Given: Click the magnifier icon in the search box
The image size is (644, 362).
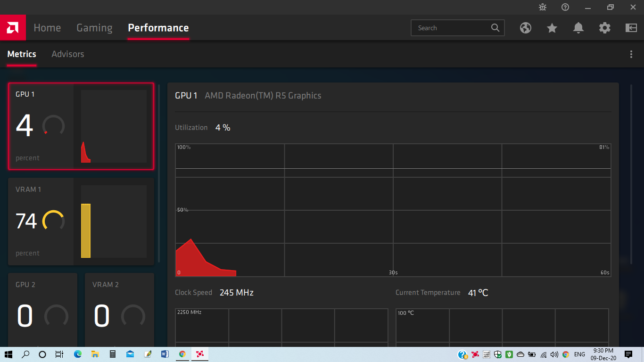Looking at the screenshot, I should click(x=495, y=28).
